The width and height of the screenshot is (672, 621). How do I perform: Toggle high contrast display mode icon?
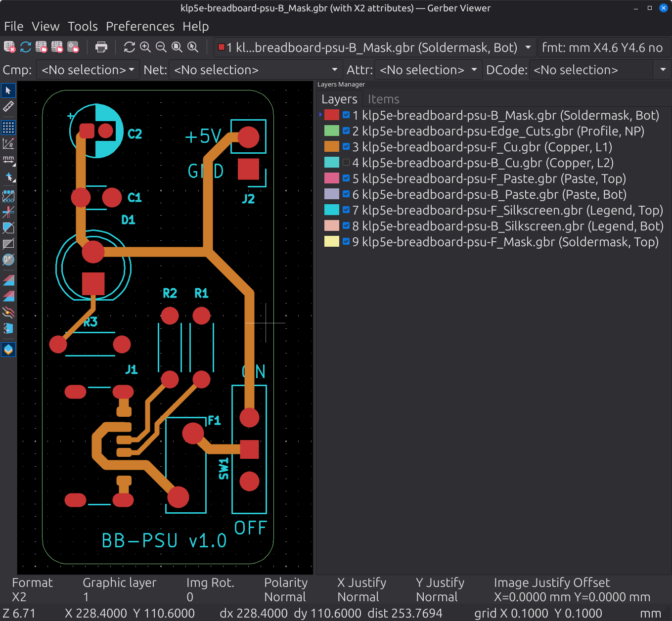8,312
